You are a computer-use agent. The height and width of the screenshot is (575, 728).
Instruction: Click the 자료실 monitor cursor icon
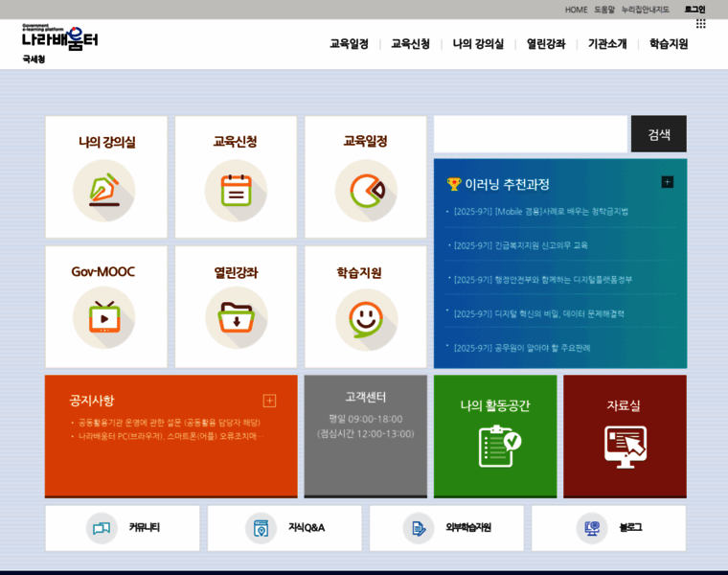pyautogui.click(x=625, y=447)
